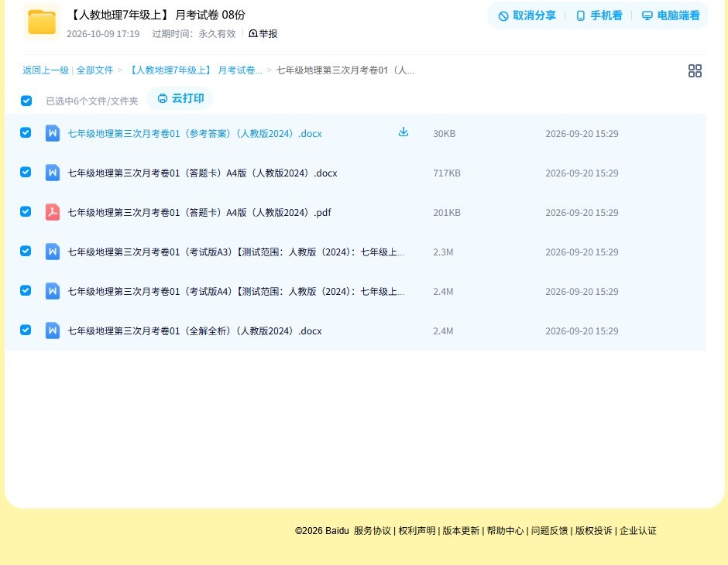Image resolution: width=728 pixels, height=565 pixels.
Task: Uncheck the 全解全析 docx checkbox
Action: click(x=26, y=330)
